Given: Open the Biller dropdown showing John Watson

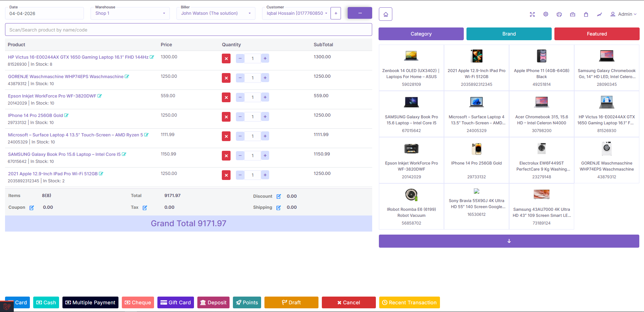Looking at the screenshot, I should click(x=216, y=13).
